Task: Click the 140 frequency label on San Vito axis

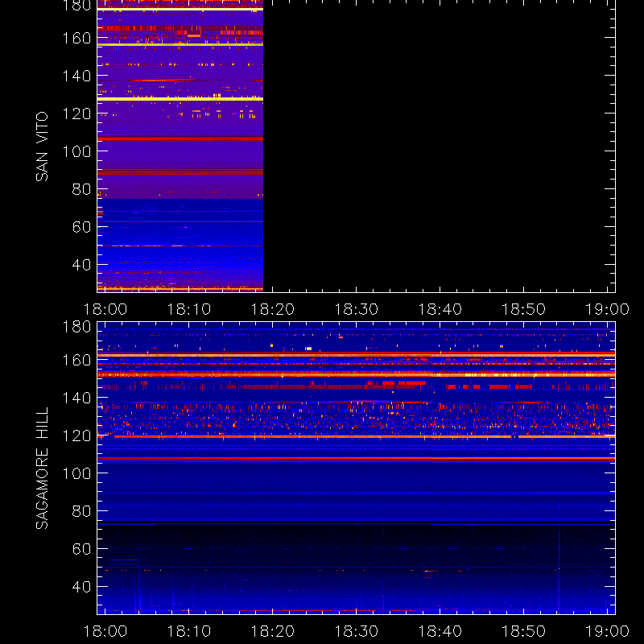Action: tap(76, 76)
